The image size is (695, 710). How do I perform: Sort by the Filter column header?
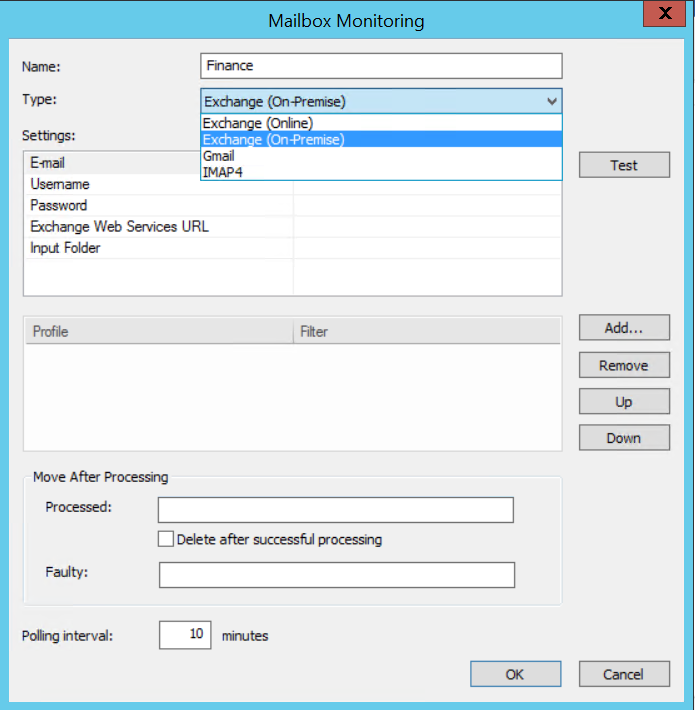click(x=427, y=331)
